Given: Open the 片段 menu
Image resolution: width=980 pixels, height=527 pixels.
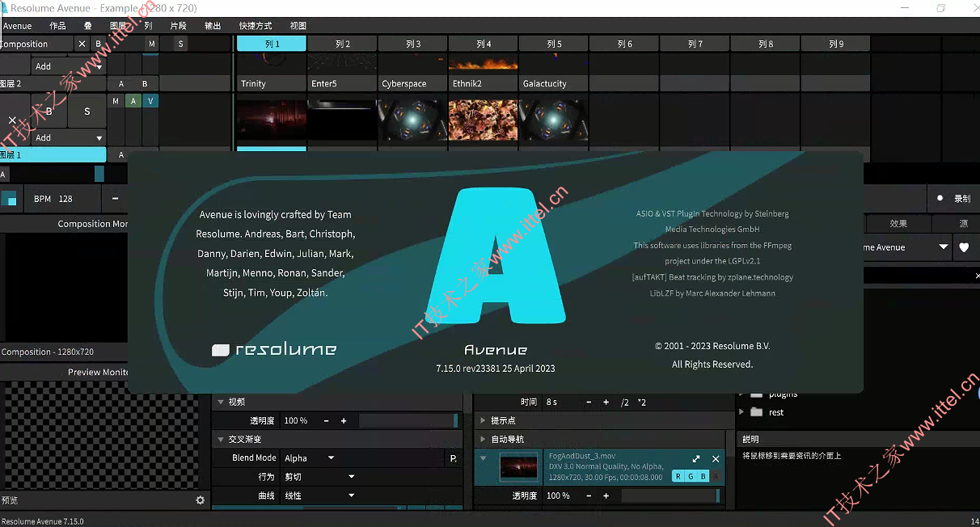Looking at the screenshot, I should [x=179, y=26].
